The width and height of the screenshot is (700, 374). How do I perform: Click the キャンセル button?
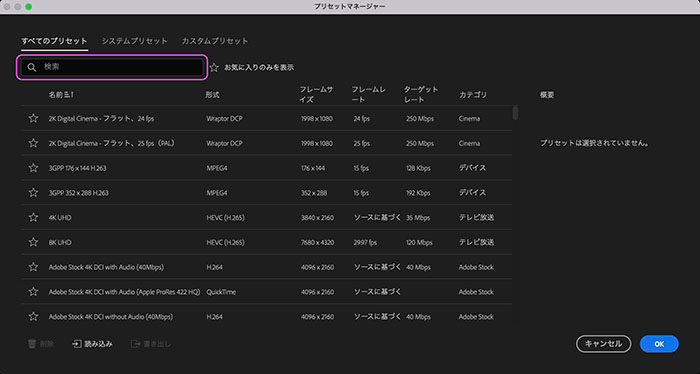(604, 344)
